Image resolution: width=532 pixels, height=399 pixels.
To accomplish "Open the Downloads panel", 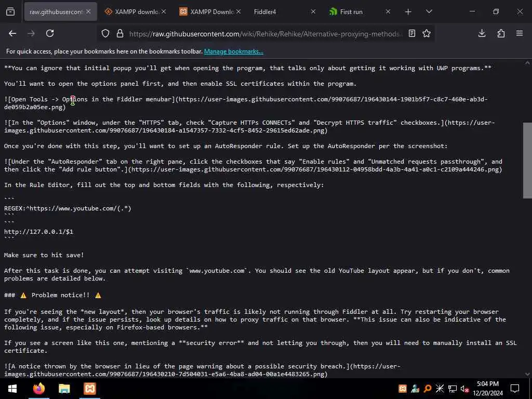I will point(482,33).
